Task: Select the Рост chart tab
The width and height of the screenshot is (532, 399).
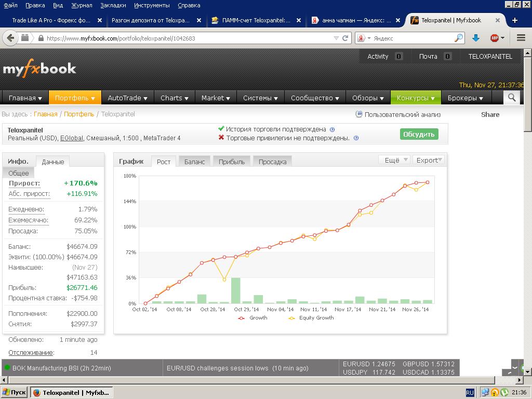Action: [164, 162]
